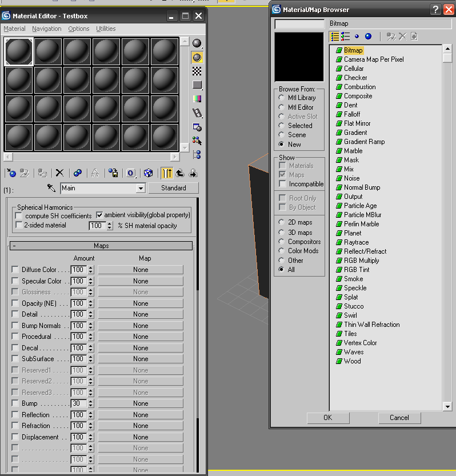Toggle the Show End Result icon
The width and height of the screenshot is (456, 476).
point(167,173)
